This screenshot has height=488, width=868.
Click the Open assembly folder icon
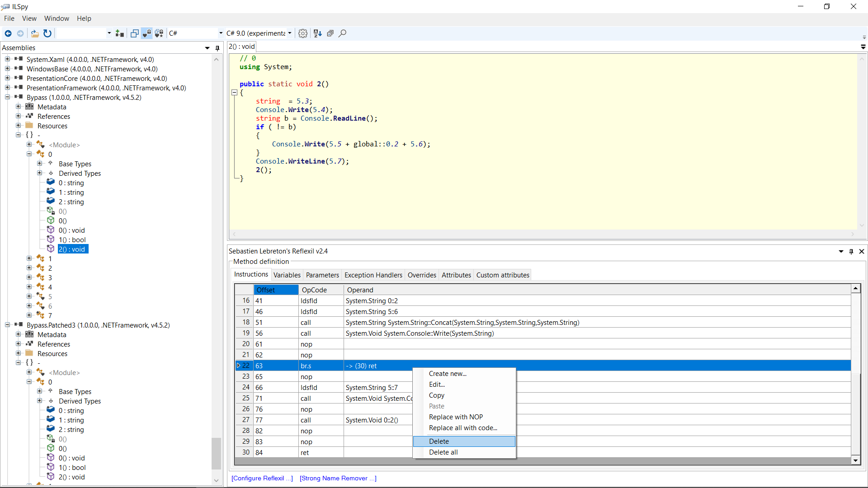pyautogui.click(x=34, y=33)
